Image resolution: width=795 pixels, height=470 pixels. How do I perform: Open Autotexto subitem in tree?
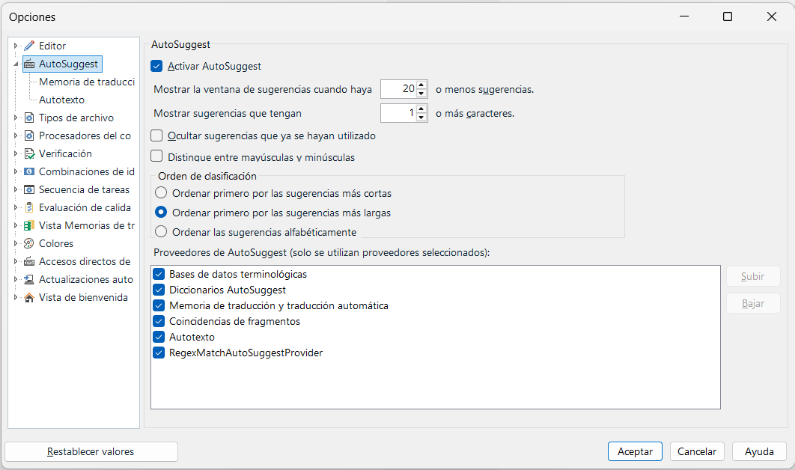(x=62, y=100)
